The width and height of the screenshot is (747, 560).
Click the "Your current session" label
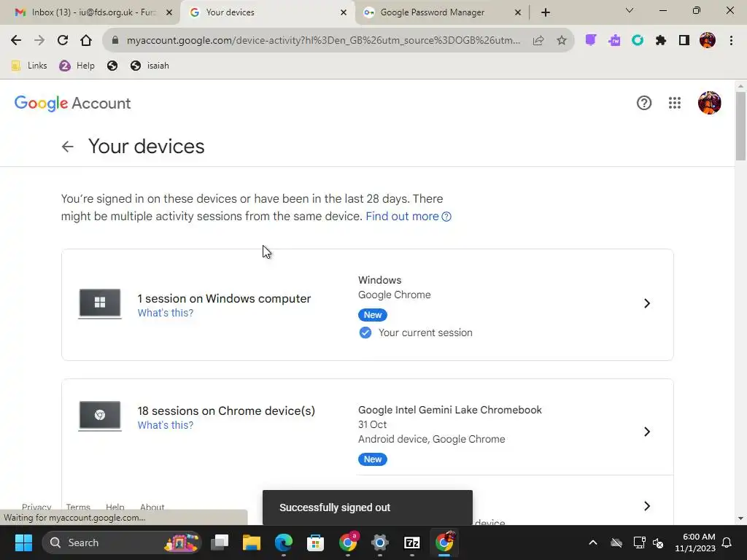[425, 332]
